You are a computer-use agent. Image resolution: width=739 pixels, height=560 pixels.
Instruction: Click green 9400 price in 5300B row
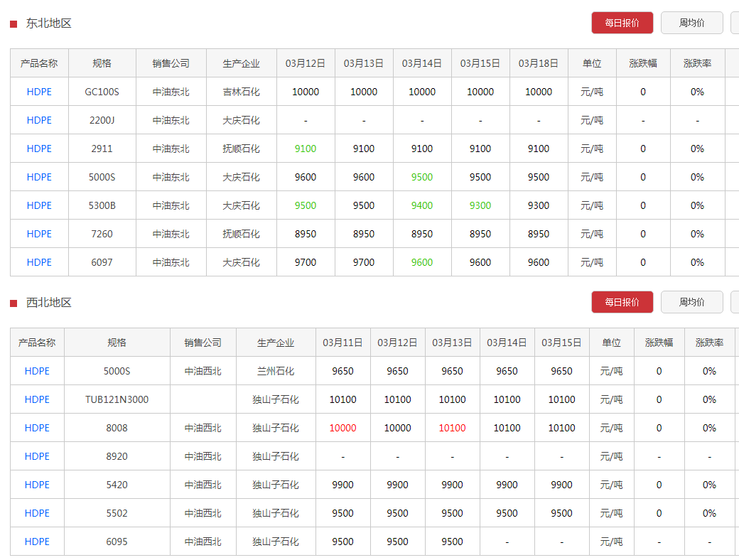tap(422, 205)
